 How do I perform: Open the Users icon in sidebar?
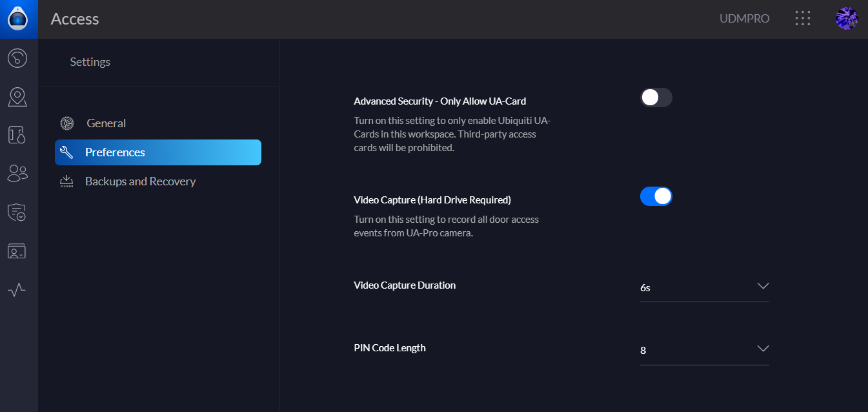[17, 173]
